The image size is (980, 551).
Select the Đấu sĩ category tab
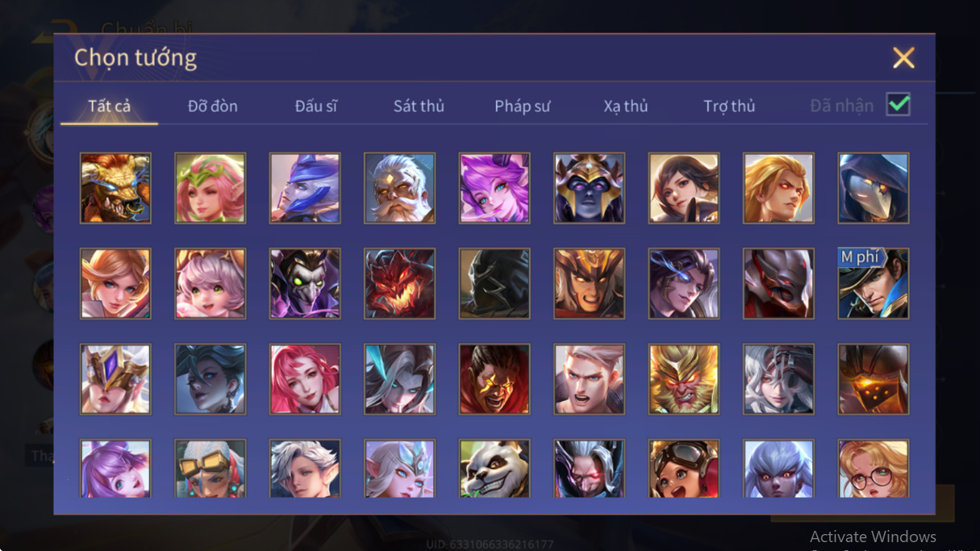[315, 106]
